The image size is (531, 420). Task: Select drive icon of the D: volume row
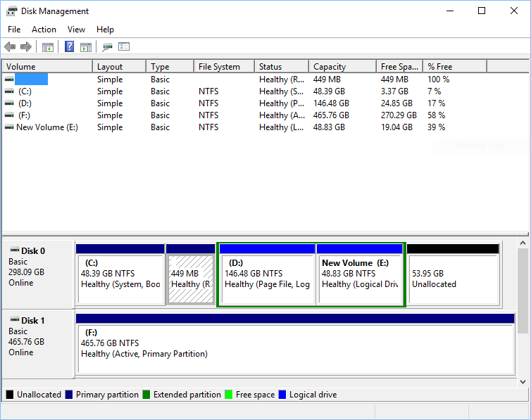click(x=9, y=103)
